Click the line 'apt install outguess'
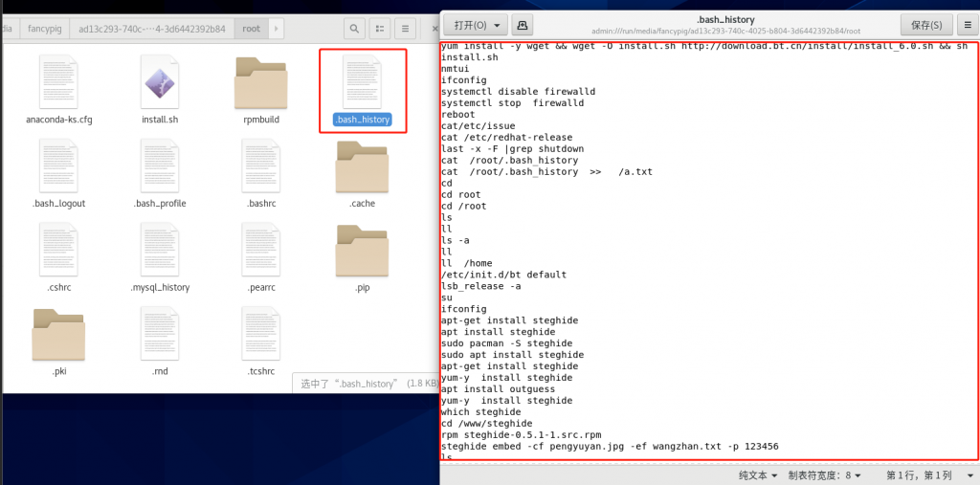Viewport: 980px width, 485px height. click(x=498, y=388)
